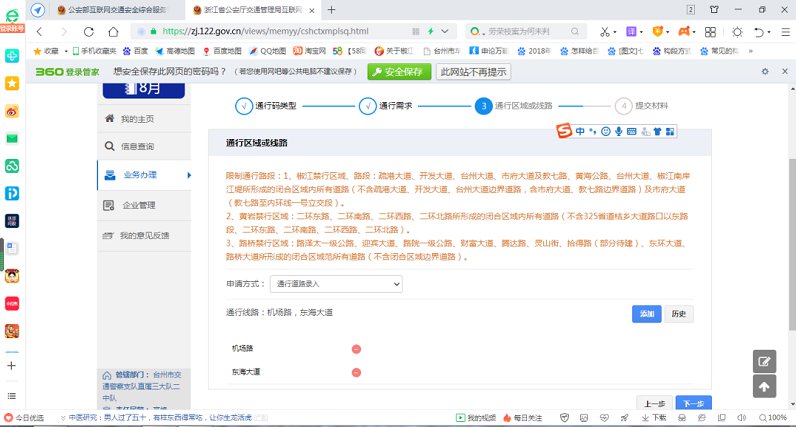The height and width of the screenshot is (427, 796).
Task: Open the 我的主页 sidebar item
Action: click(x=137, y=119)
